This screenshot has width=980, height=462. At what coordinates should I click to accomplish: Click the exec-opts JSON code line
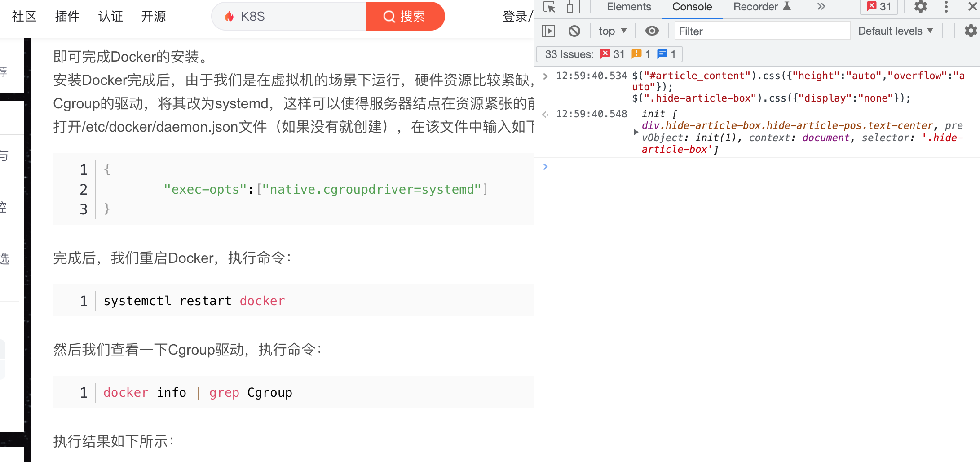pos(326,190)
